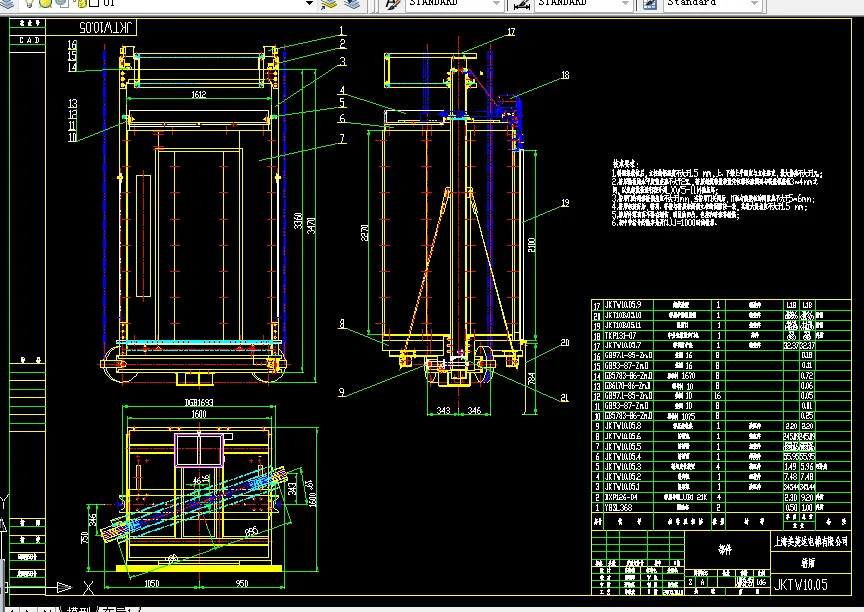The height and width of the screenshot is (612, 864).
Task: Click the magenta rectangle in the plan view
Action: [x=199, y=450]
